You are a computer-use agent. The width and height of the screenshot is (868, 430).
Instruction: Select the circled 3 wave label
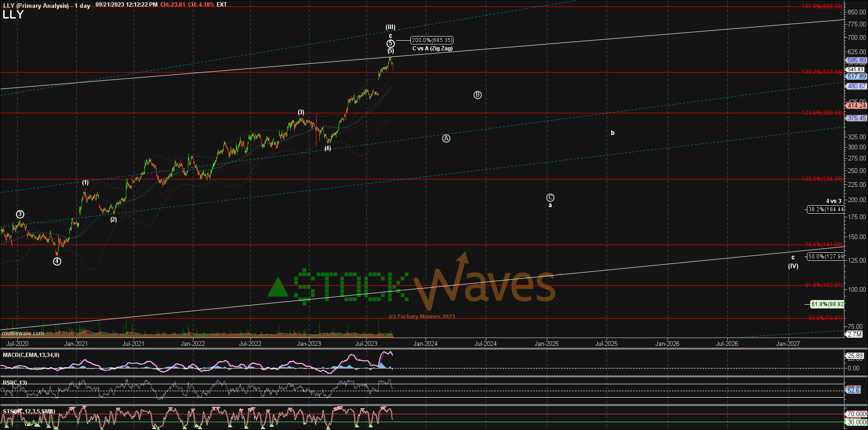tap(20, 214)
